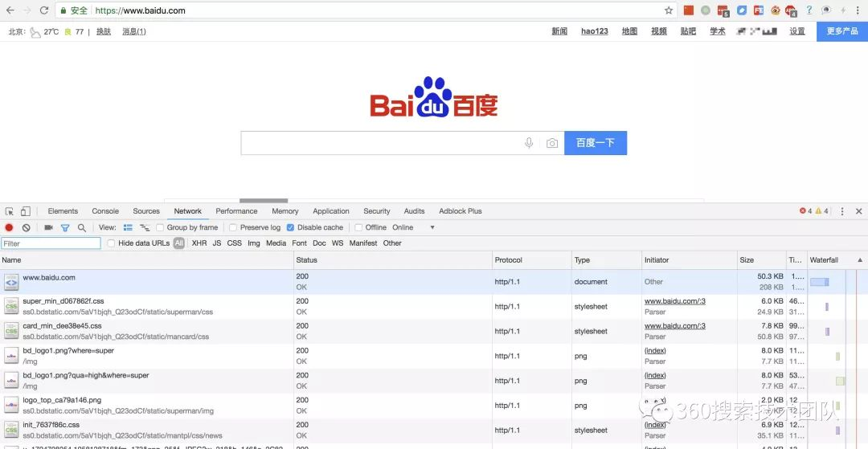Filter requests by Img type
868x449 pixels.
point(254,243)
